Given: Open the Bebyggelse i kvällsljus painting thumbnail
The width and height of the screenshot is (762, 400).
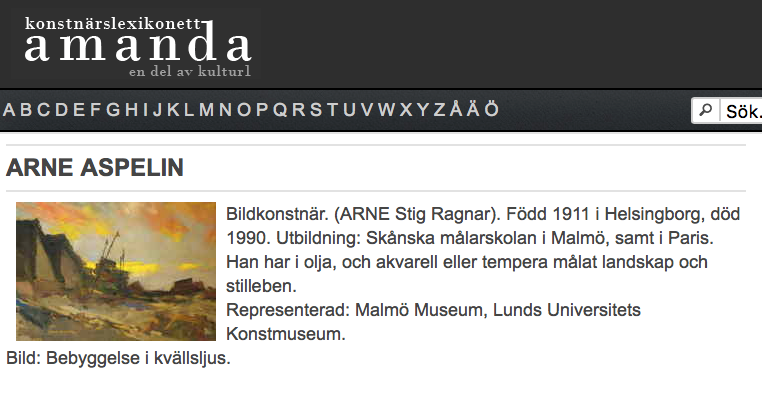Looking at the screenshot, I should 116,271.
